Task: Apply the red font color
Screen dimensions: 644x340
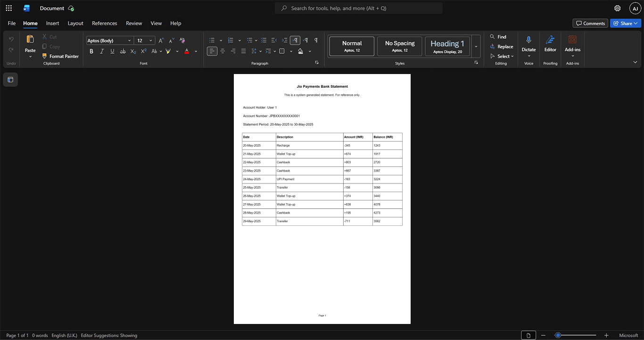Action: point(187,51)
